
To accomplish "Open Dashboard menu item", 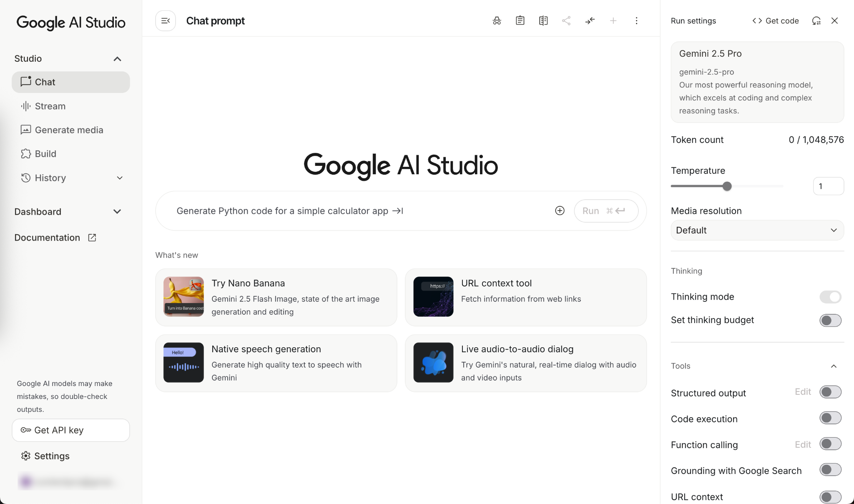I will [38, 212].
